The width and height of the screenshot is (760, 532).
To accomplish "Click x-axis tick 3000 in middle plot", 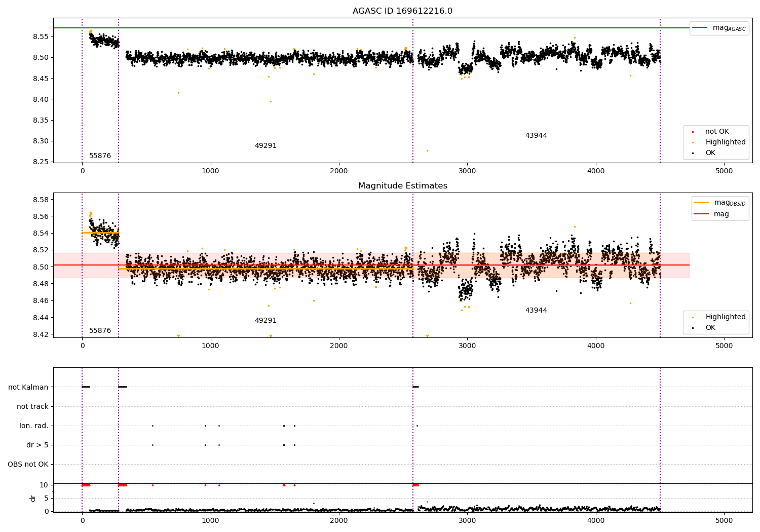I will (467, 346).
